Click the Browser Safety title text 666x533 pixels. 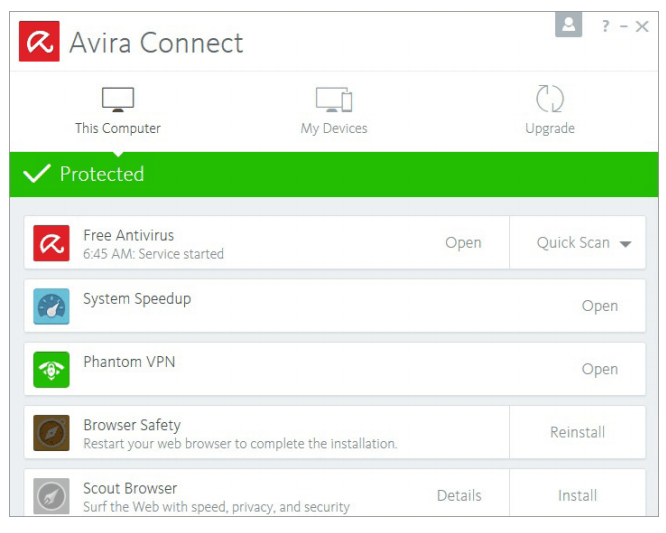click(x=132, y=425)
